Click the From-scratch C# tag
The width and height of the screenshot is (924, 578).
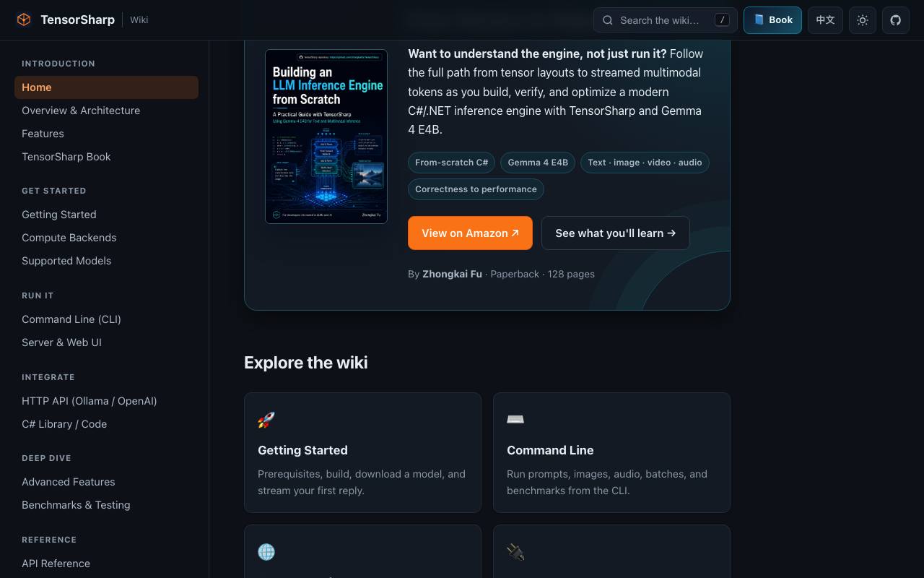coord(452,163)
